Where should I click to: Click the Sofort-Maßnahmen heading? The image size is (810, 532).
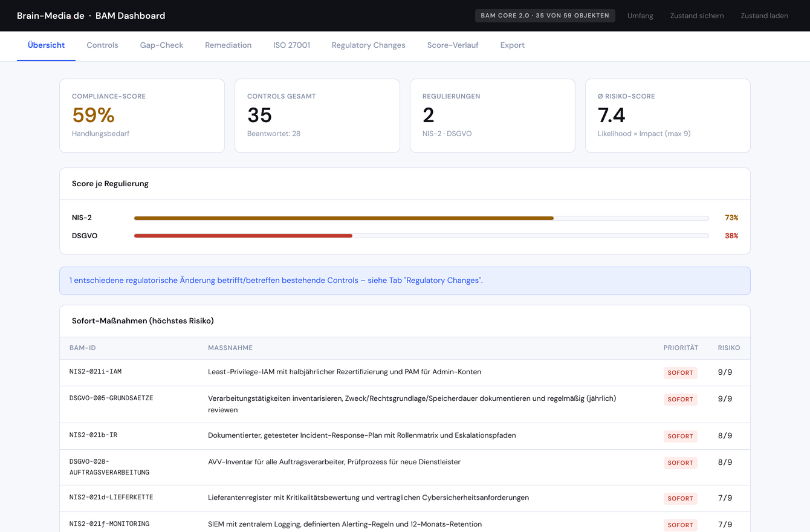coord(143,321)
